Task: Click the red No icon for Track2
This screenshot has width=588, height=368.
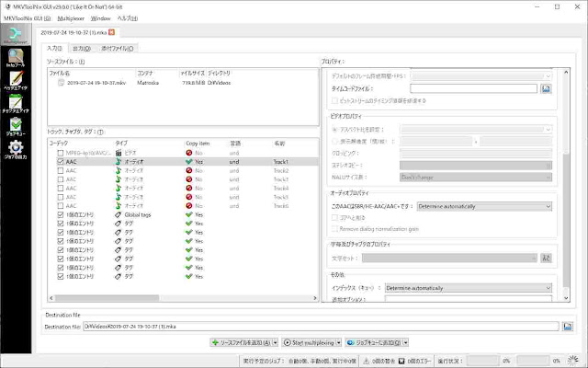Action: click(189, 170)
